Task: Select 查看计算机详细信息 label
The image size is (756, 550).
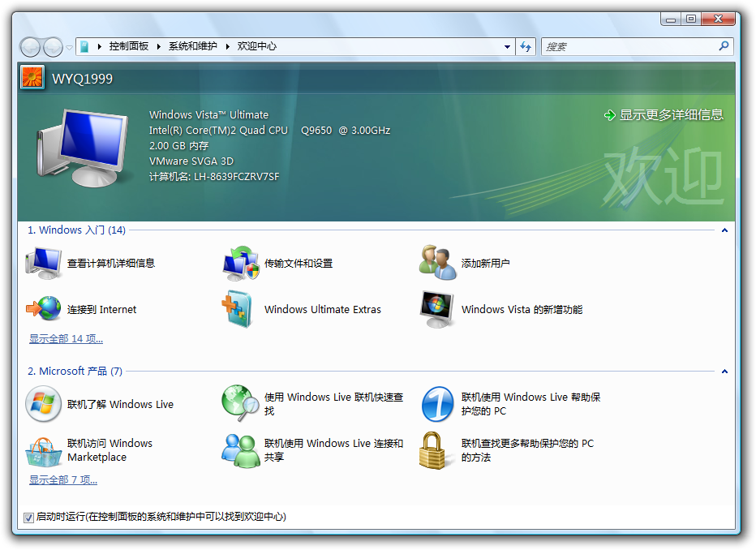Action: coord(111,263)
